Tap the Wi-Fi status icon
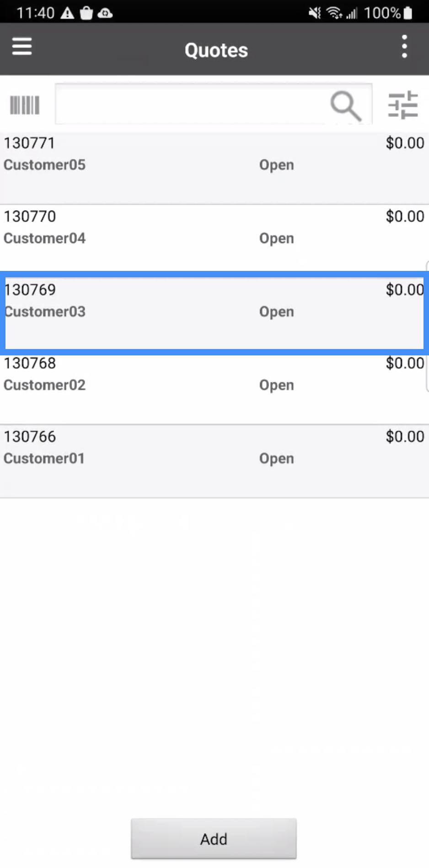 click(x=334, y=13)
